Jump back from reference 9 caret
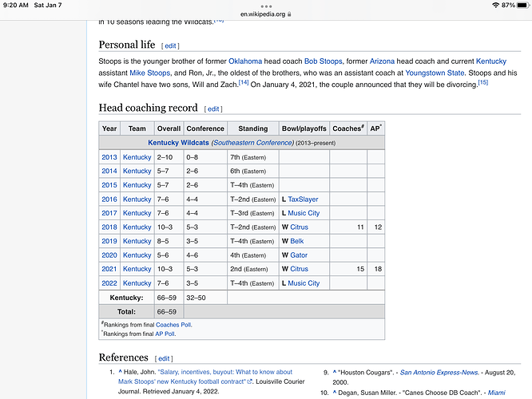The height and width of the screenshot is (399, 532). click(335, 372)
